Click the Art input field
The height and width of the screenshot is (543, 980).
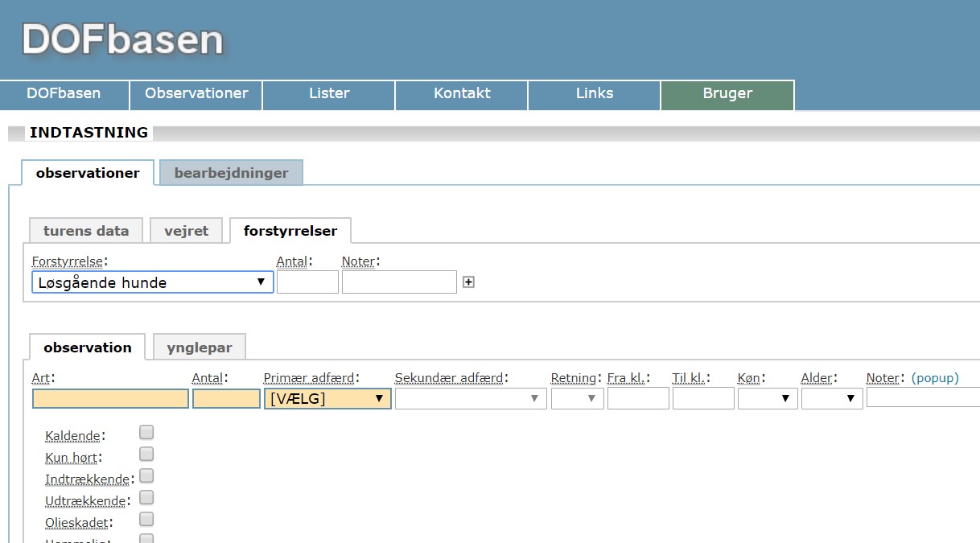tap(110, 398)
